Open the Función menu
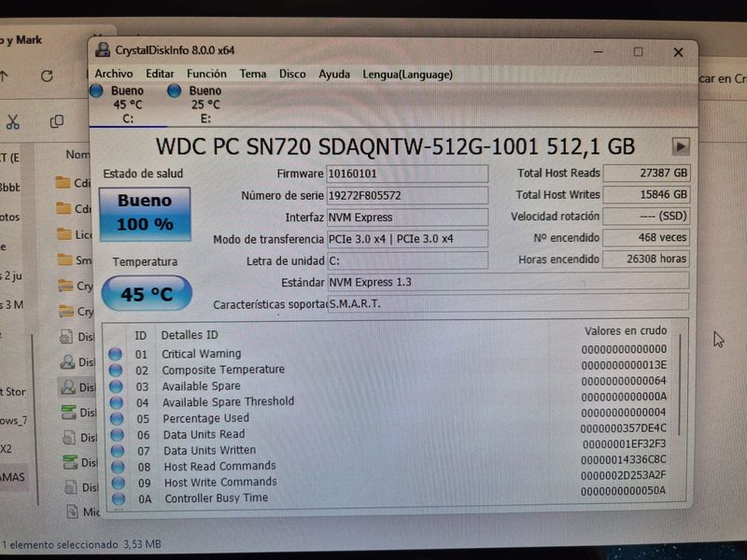Viewport: 747px width, 560px height. coord(206,74)
